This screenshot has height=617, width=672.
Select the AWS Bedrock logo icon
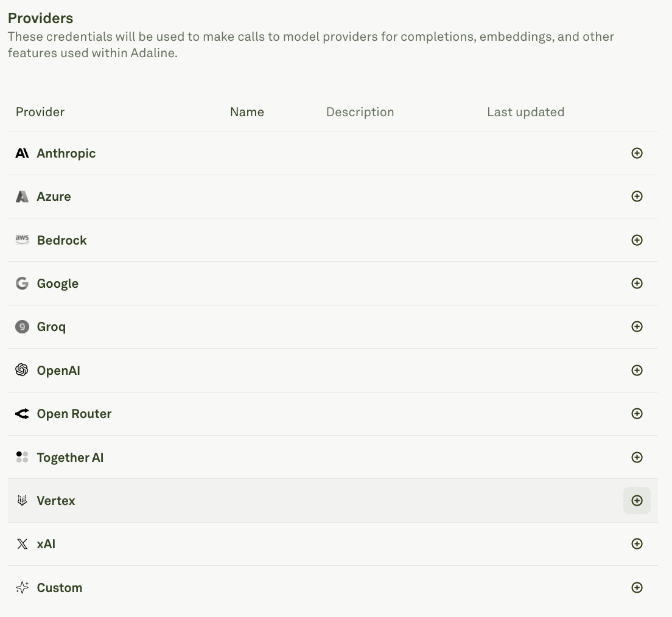coord(22,240)
